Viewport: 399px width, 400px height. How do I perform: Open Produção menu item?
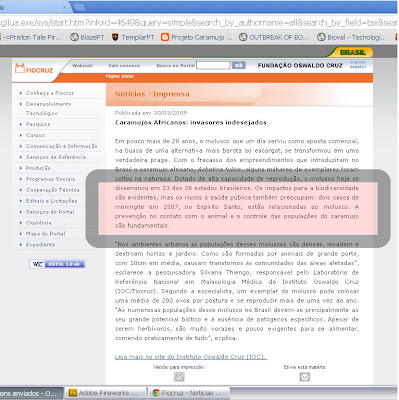pos(38,168)
